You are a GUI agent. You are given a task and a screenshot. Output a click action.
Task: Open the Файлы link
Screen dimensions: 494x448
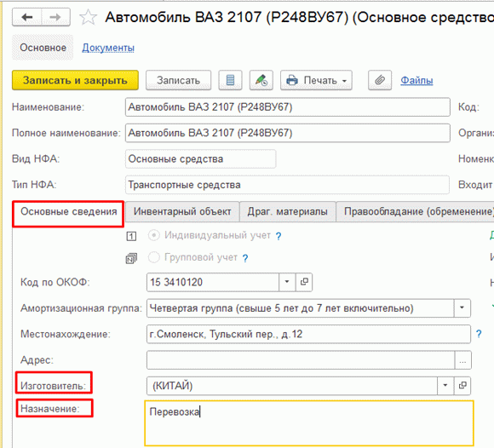416,80
